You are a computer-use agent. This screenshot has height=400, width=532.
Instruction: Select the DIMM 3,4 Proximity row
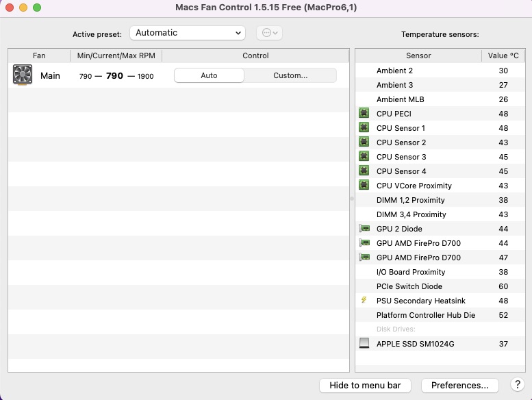pos(440,214)
